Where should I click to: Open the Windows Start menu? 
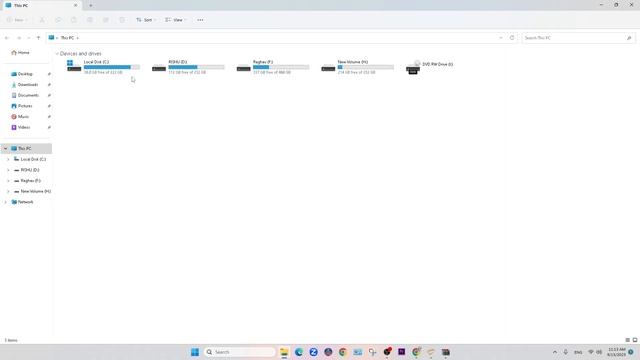click(195, 352)
